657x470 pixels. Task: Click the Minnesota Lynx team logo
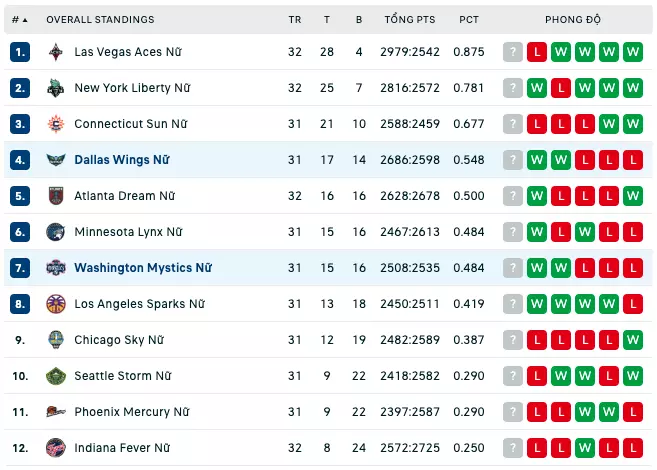56,232
